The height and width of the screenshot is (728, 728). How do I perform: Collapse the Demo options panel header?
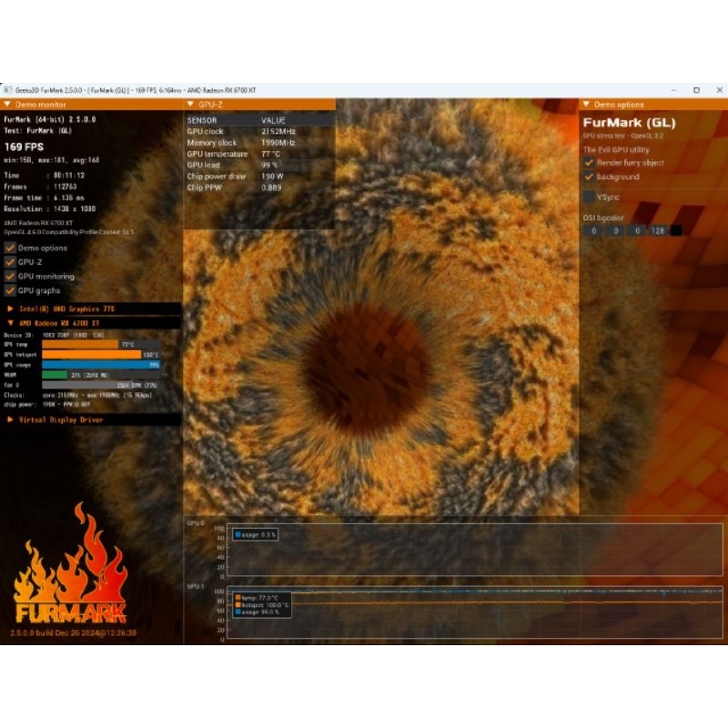click(586, 105)
